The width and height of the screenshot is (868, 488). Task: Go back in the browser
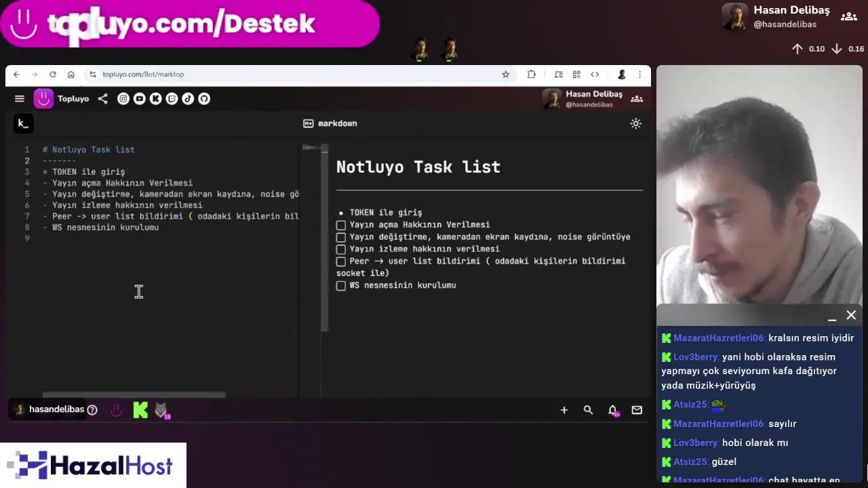(16, 75)
